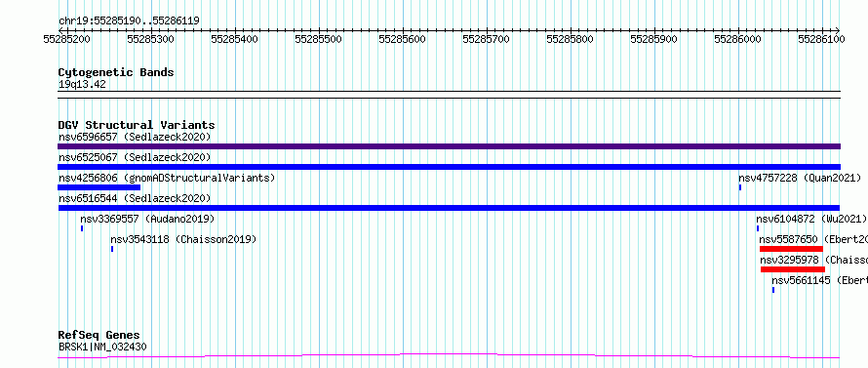Screen dimensions: 868x368
Task: Open variant nsv4256806 (gnomADStructuralVariants) label
Action: tap(167, 178)
